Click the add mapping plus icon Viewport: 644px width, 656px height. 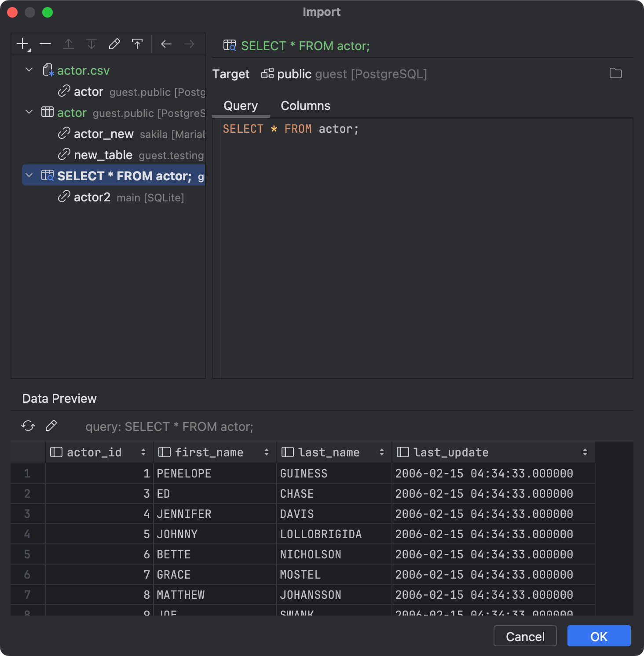[22, 44]
